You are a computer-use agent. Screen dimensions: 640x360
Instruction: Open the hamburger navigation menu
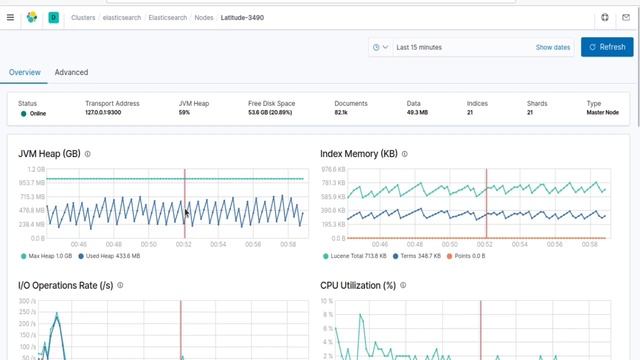pyautogui.click(x=10, y=17)
